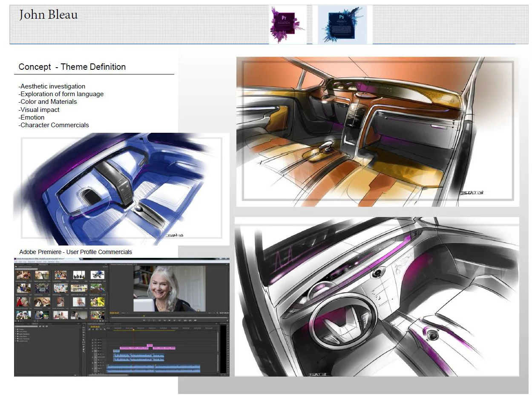Click the yellow timeline timecode display

click(x=95, y=327)
